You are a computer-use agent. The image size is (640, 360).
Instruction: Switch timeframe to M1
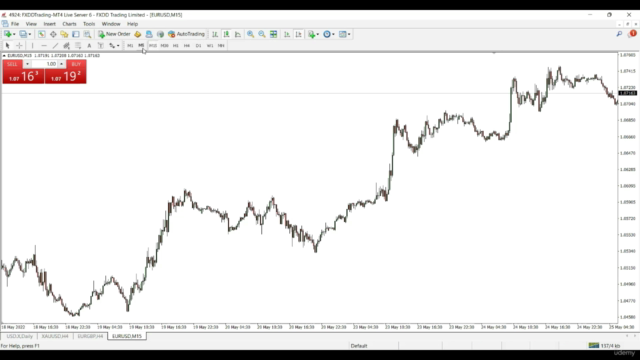pos(130,46)
